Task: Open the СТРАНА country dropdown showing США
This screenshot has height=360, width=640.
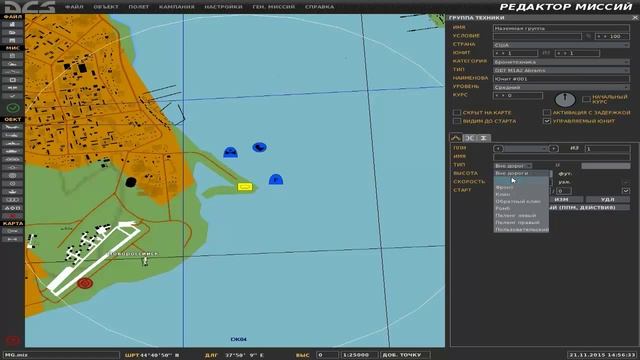Action: [561, 45]
